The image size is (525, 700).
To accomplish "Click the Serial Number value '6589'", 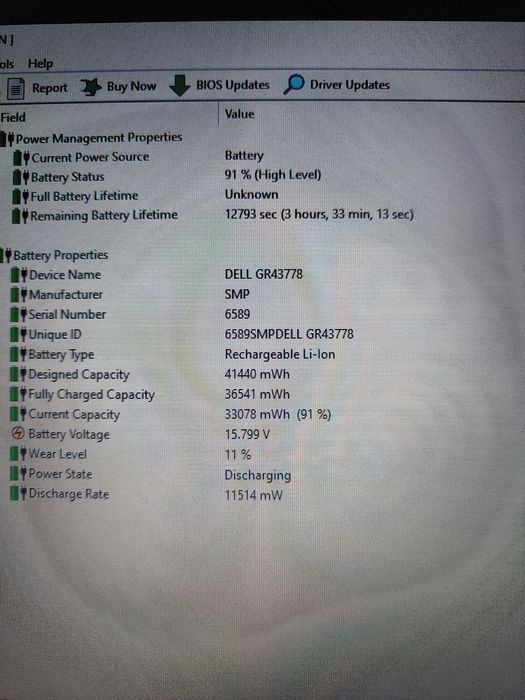I will 237,314.
